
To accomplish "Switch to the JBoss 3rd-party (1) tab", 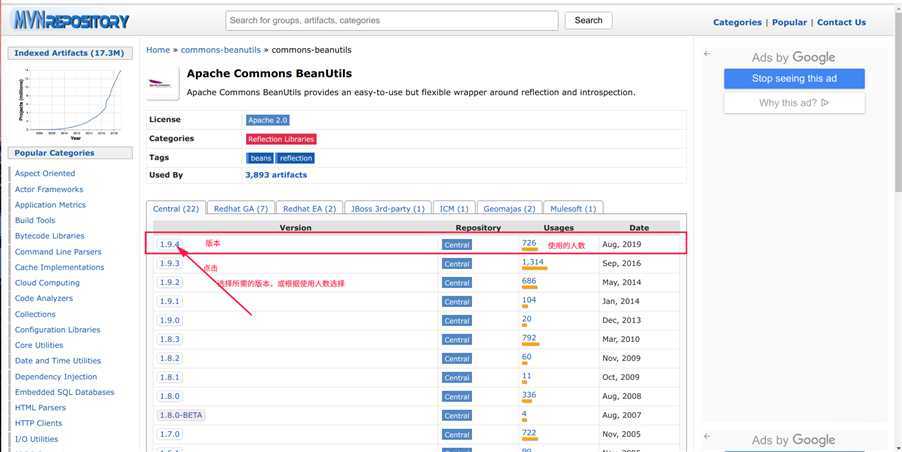I will point(388,209).
